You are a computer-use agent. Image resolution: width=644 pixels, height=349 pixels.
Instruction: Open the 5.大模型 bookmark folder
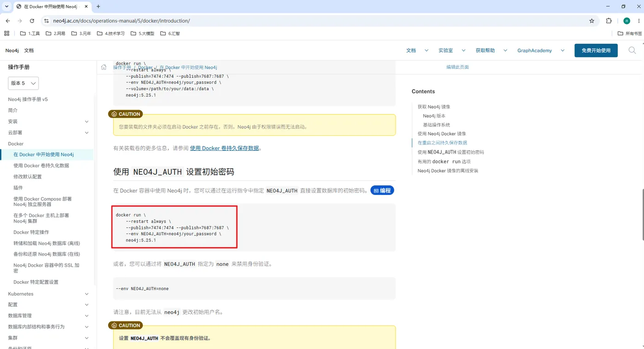click(143, 34)
